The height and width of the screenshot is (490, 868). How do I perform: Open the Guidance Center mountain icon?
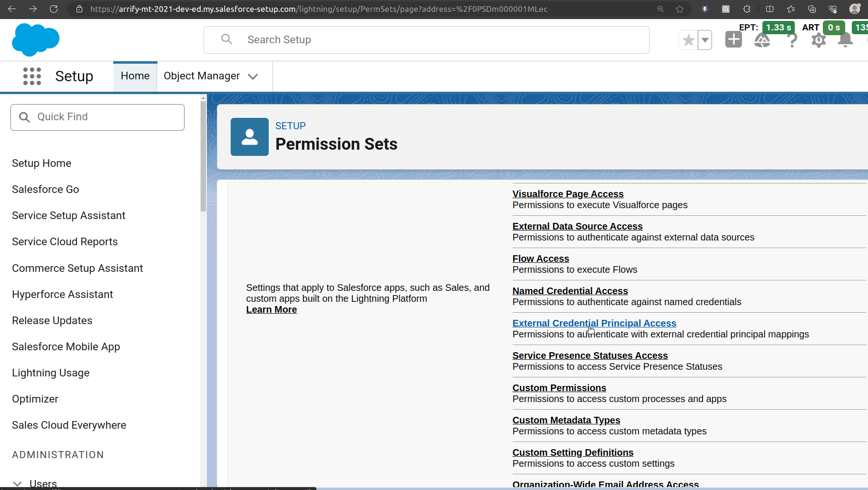pos(762,40)
